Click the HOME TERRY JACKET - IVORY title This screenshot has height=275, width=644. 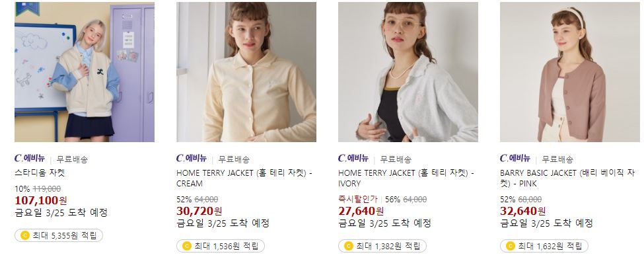[x=406, y=178]
